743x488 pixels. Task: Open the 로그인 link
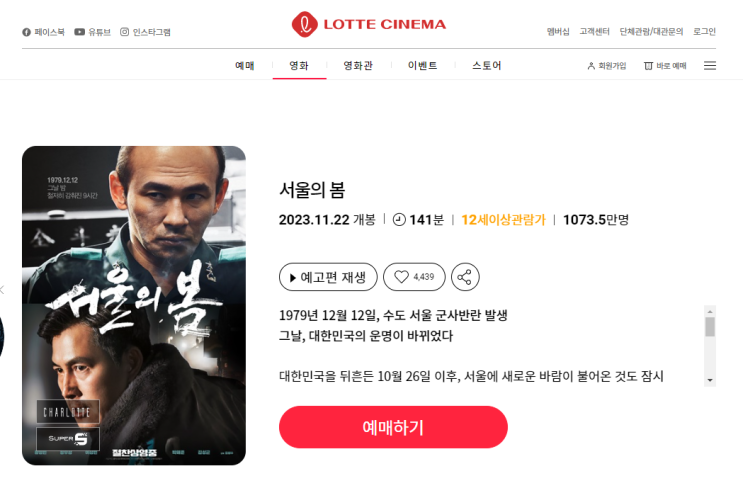[x=704, y=32]
